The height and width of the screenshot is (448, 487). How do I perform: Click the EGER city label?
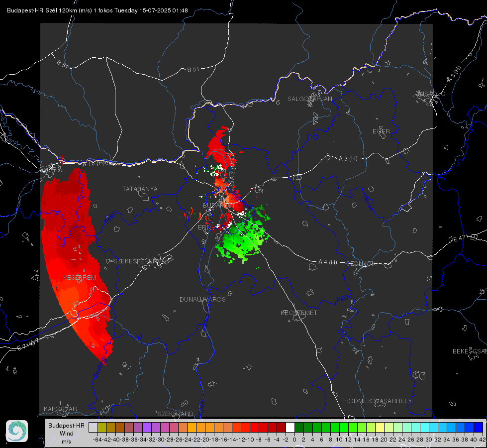coord(381,131)
